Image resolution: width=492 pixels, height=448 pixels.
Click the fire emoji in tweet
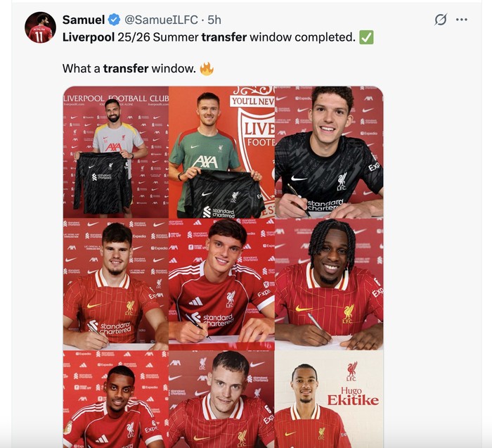[x=207, y=68]
